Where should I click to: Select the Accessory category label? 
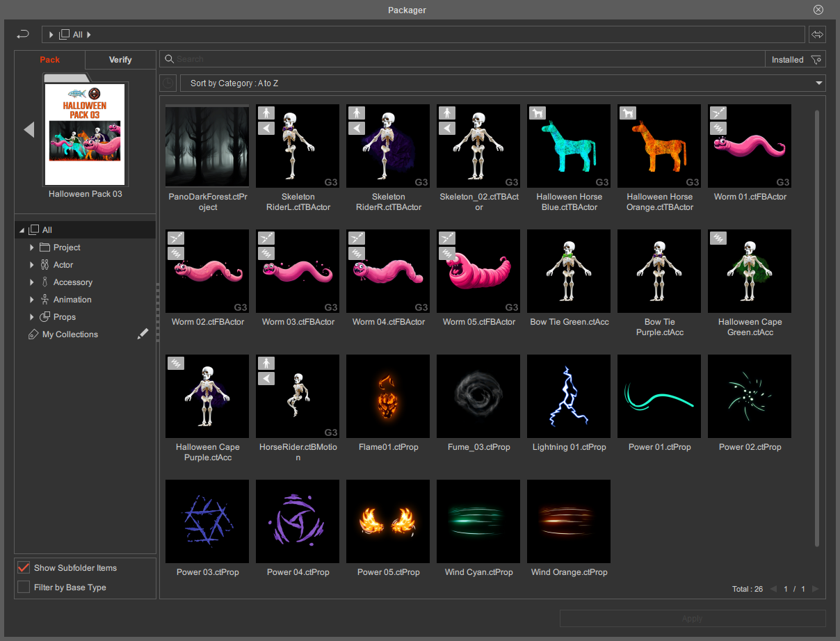[x=73, y=282]
